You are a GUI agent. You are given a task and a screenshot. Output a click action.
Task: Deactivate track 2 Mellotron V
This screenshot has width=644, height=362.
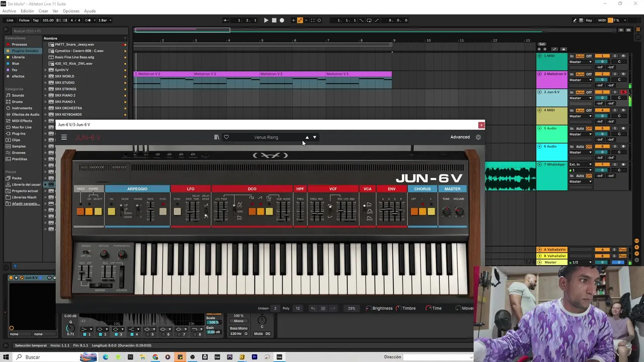(x=602, y=74)
